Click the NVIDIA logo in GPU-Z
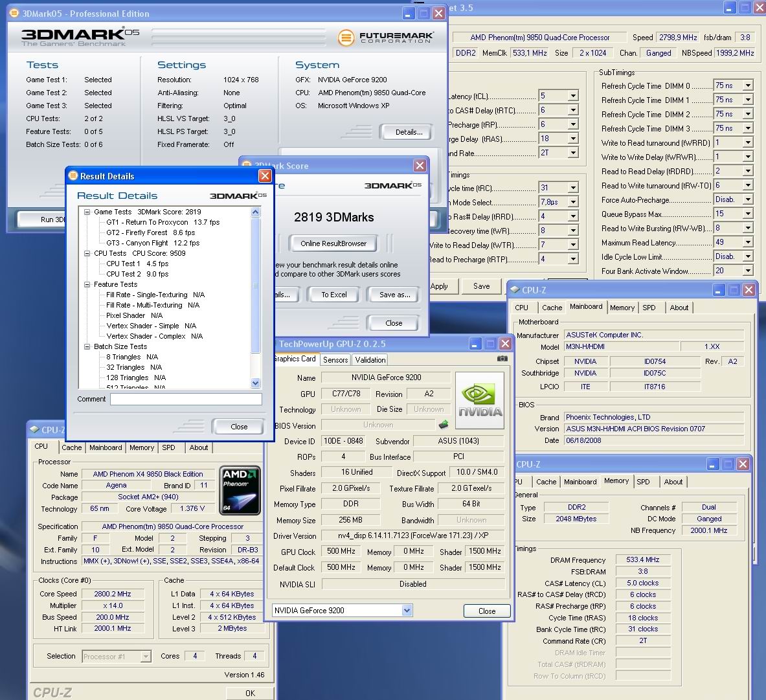The width and height of the screenshot is (766, 700). pos(480,400)
